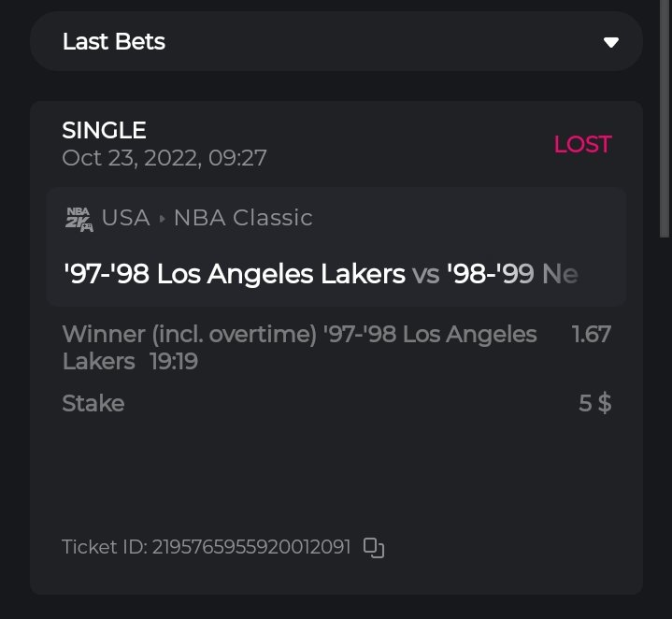Click the truncated '98-'99 opponent team name
Image resolution: width=672 pixels, height=619 pixels.
[512, 274]
